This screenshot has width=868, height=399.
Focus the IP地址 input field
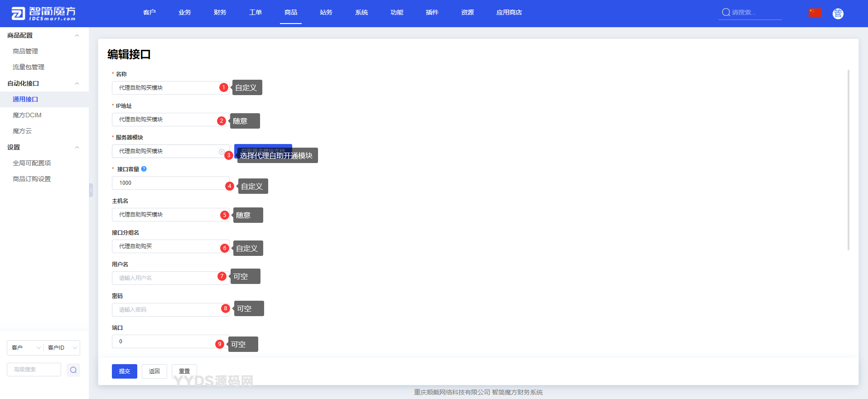point(170,120)
